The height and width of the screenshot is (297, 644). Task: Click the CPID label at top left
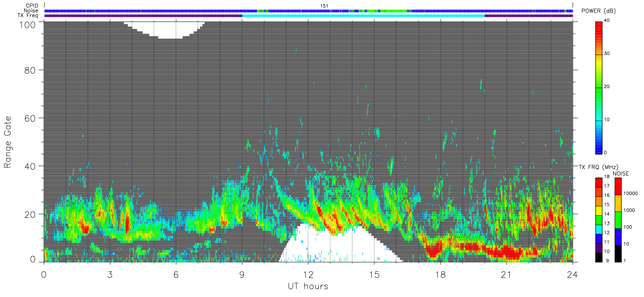[32, 6]
